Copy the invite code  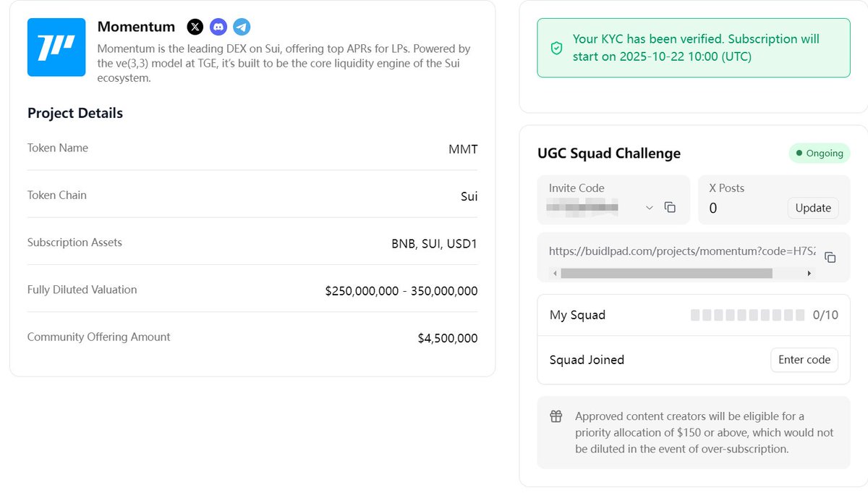coord(670,208)
